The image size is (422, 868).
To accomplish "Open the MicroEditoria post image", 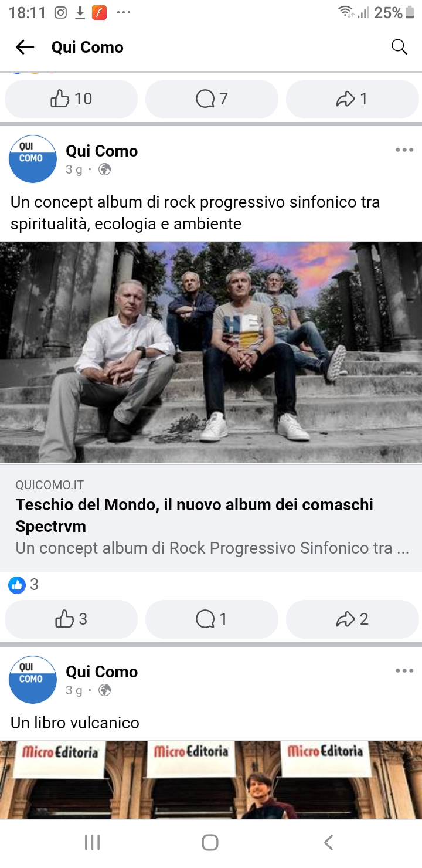I will pos(211,779).
